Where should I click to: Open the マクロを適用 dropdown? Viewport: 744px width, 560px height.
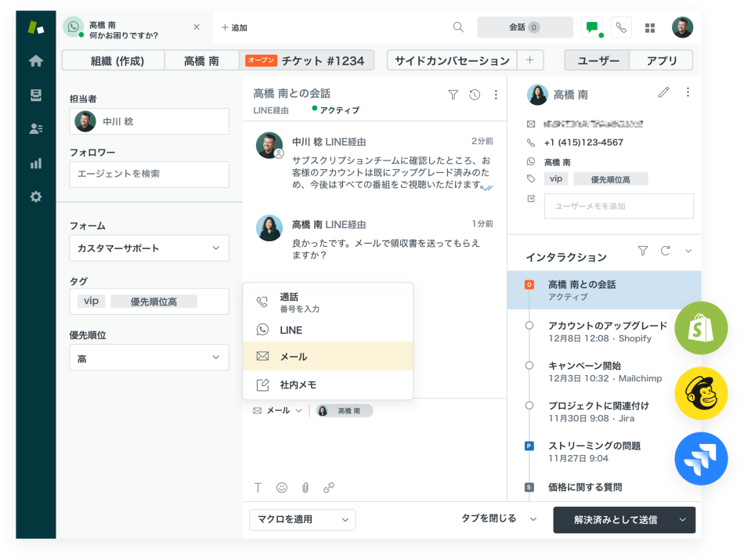(302, 520)
